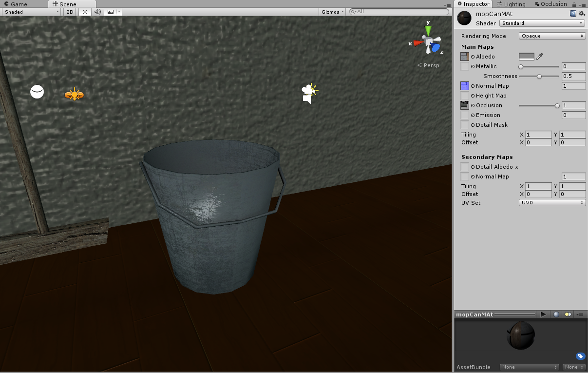Toggle preview lighting with the two-circle button

point(568,314)
